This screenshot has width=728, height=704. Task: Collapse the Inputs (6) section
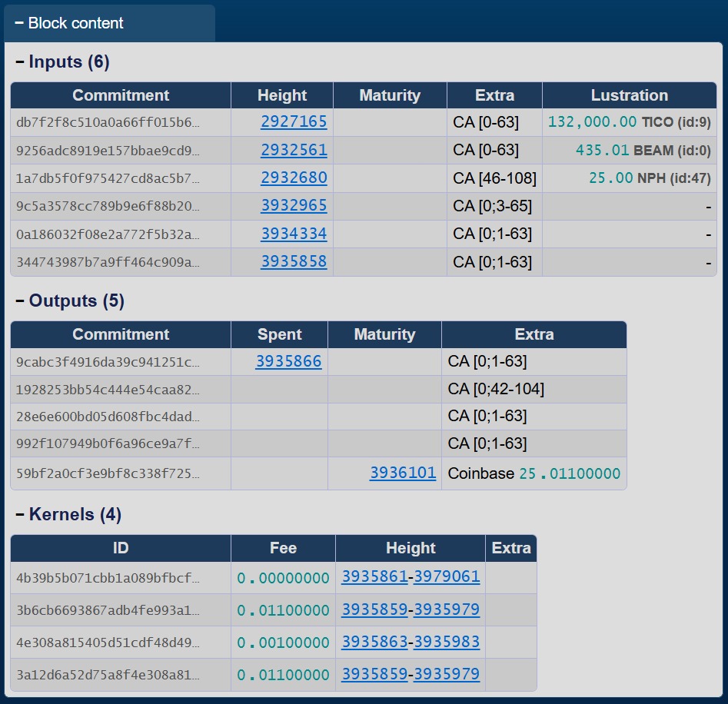point(63,61)
